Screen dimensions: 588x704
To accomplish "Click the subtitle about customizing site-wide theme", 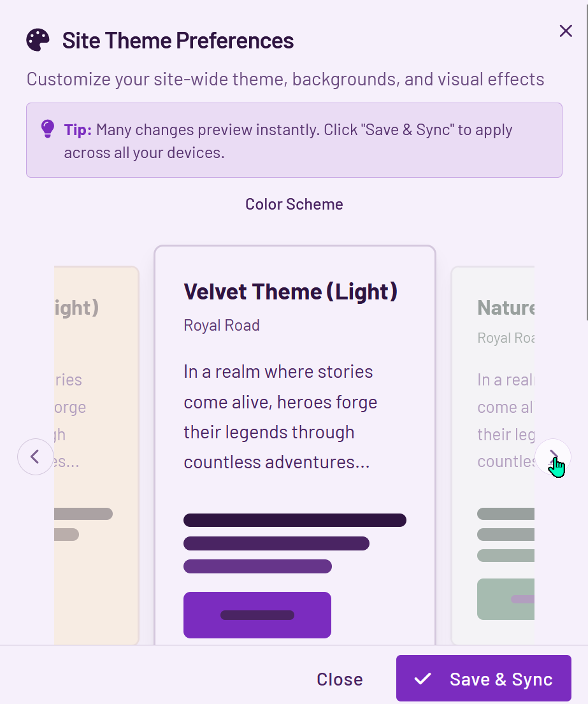I will pyautogui.click(x=285, y=79).
